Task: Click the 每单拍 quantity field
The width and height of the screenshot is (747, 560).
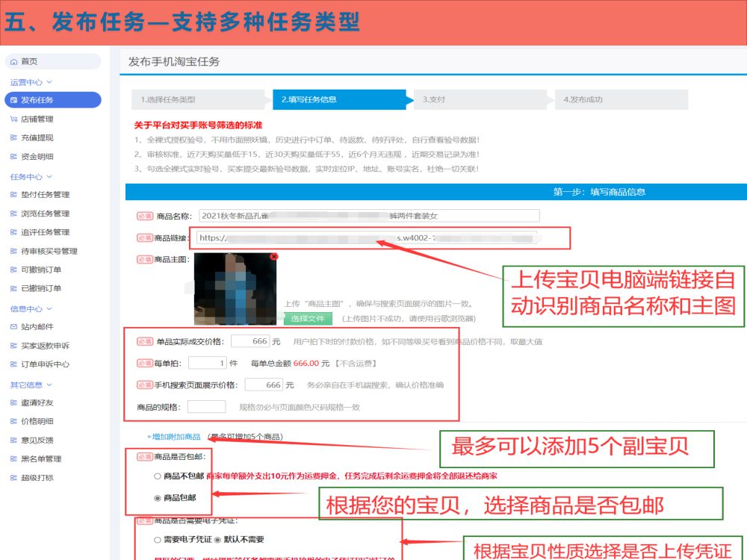Action: coord(208,364)
